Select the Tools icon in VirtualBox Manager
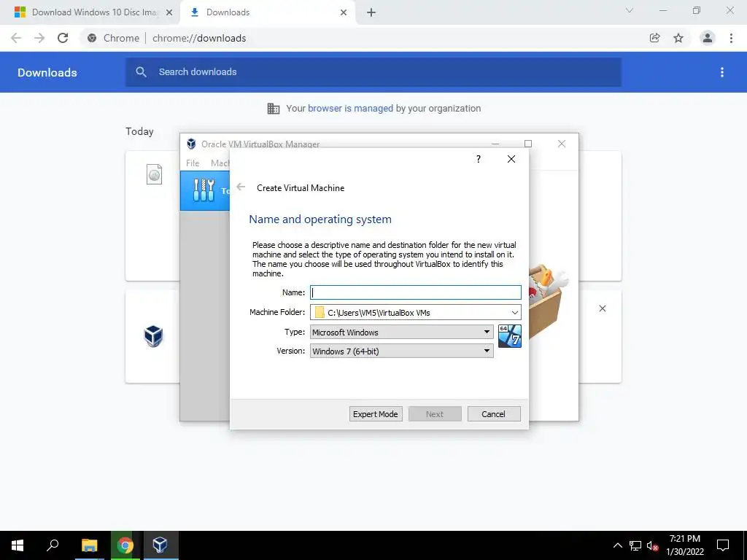This screenshot has width=747, height=560. (x=204, y=190)
